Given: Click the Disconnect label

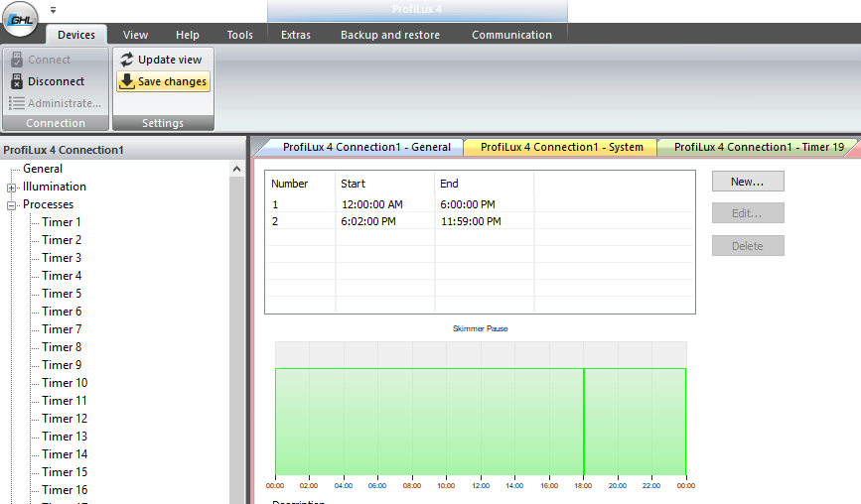Looking at the screenshot, I should 56,81.
